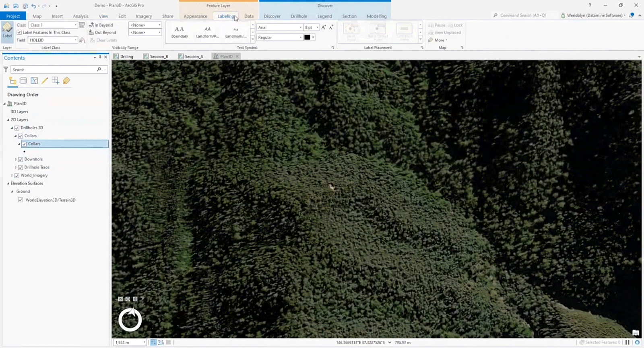Switch to the Seccion_B view tab
Image resolution: width=644 pixels, height=348 pixels.
pyautogui.click(x=156, y=56)
